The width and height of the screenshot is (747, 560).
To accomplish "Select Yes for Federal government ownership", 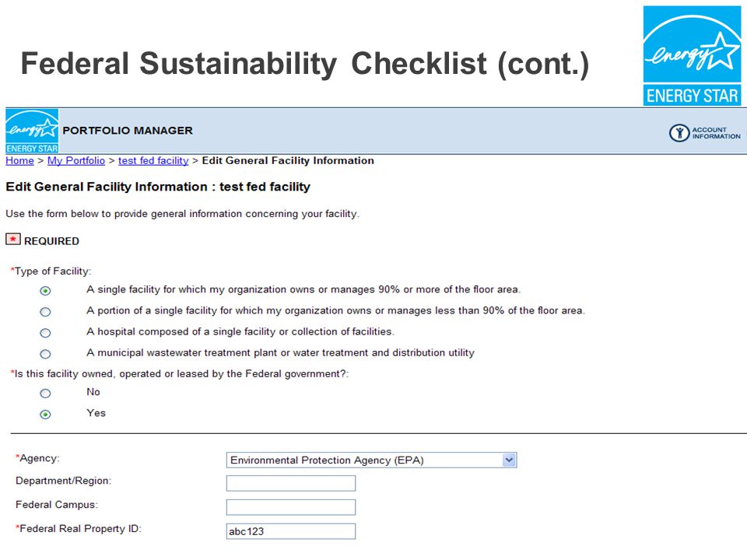I will [45, 415].
